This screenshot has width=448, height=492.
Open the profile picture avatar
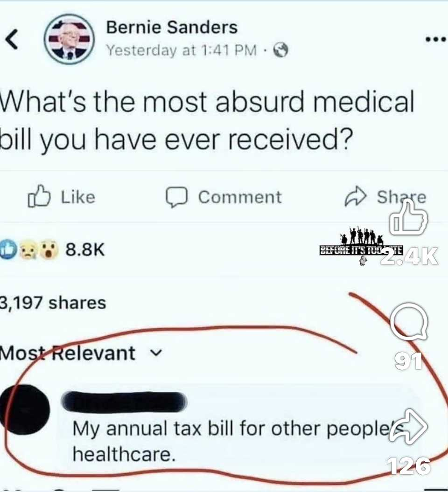click(x=69, y=39)
